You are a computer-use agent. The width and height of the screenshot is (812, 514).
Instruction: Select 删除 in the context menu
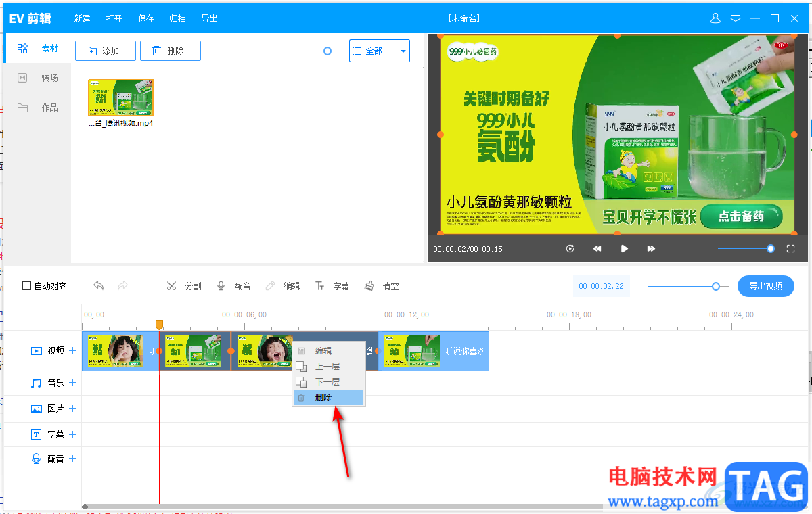pos(328,398)
